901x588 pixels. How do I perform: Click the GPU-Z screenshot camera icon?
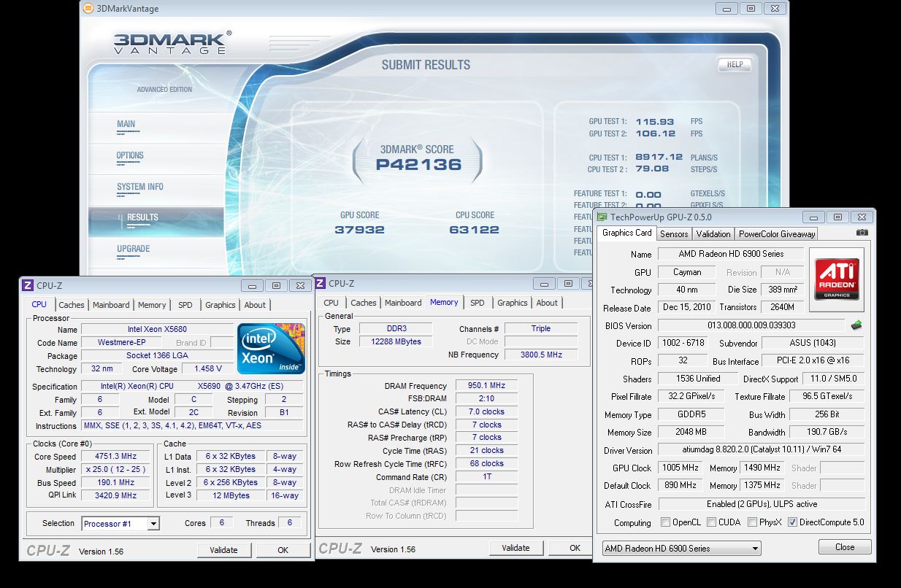coord(862,233)
